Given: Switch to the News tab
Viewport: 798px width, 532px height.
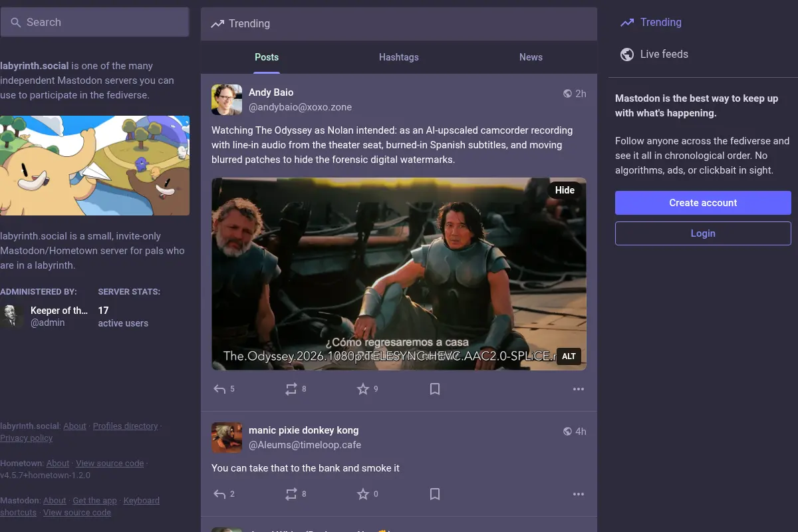Looking at the screenshot, I should 531,57.
